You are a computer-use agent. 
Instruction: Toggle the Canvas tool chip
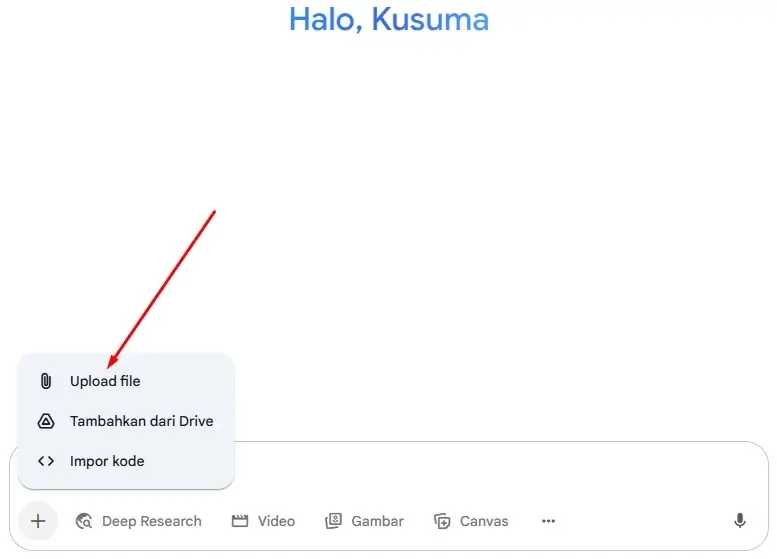click(471, 521)
